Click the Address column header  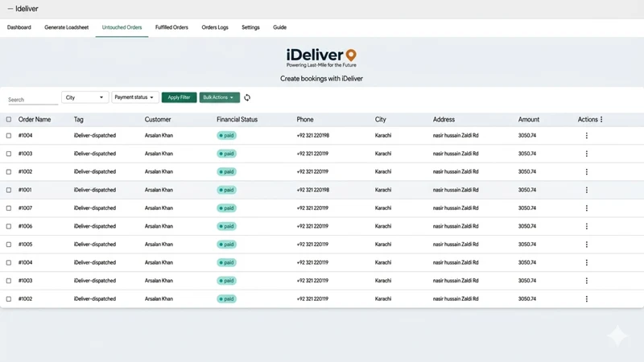444,119
